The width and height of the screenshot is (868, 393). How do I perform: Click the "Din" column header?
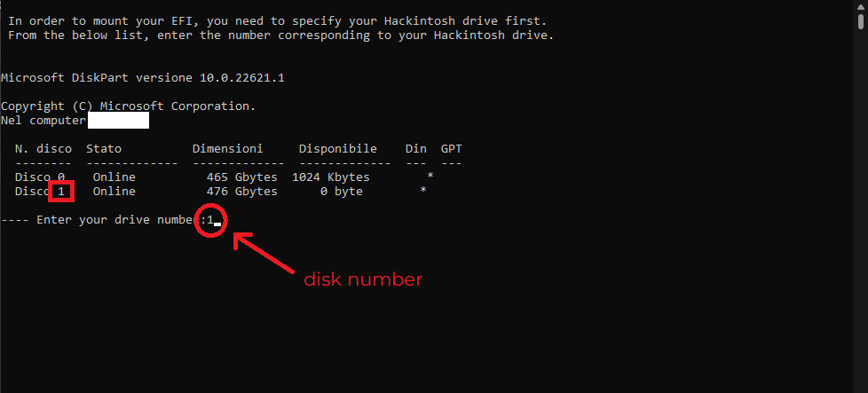click(x=415, y=148)
